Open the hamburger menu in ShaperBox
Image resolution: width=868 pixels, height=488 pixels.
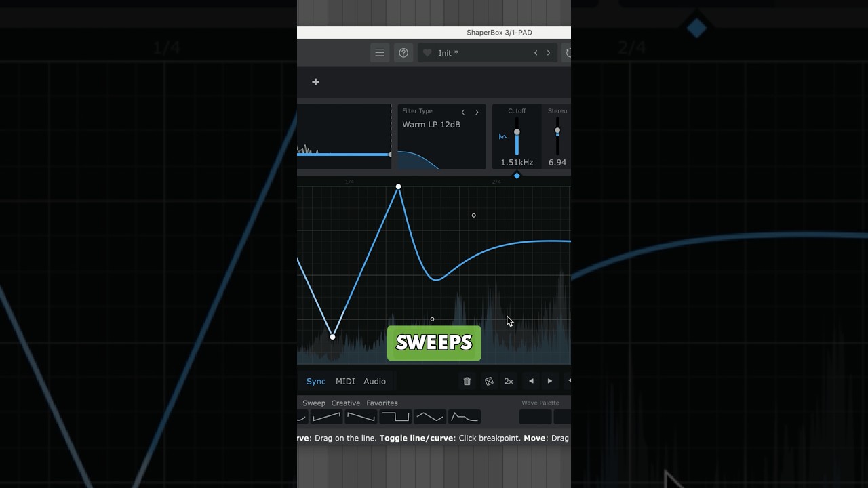coord(380,53)
